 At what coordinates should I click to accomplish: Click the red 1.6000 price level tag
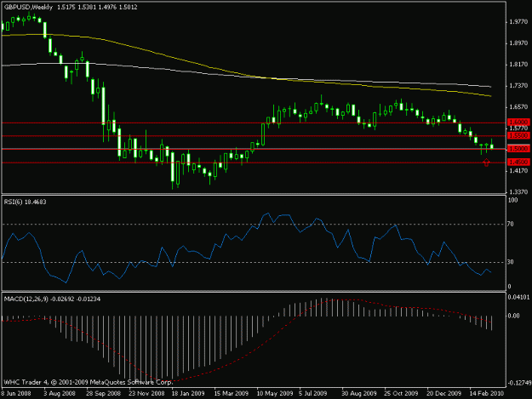click(518, 122)
